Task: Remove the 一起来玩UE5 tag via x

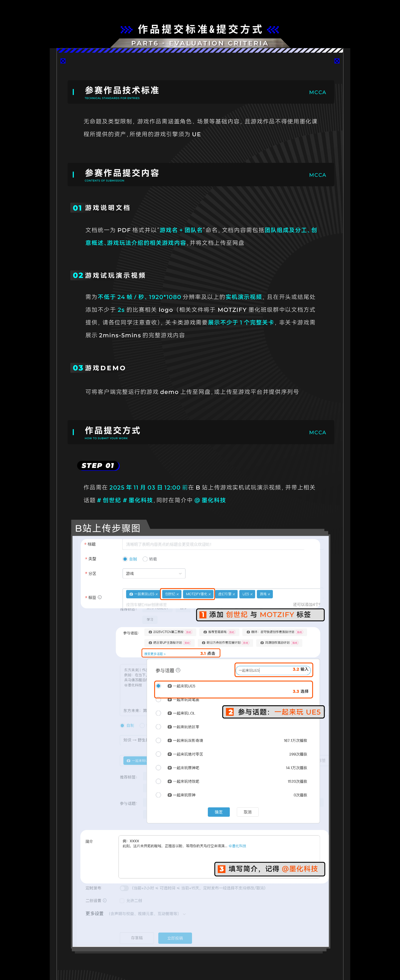Action: (156, 594)
